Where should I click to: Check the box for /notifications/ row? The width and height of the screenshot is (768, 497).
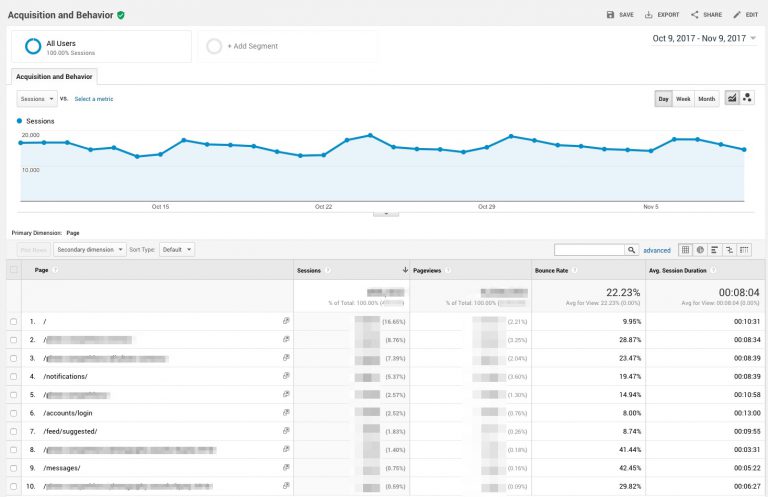point(13,376)
